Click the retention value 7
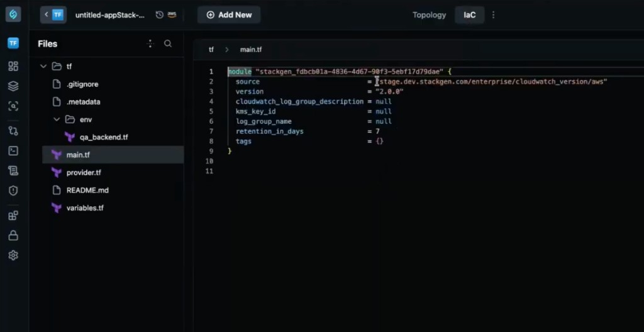 point(377,131)
